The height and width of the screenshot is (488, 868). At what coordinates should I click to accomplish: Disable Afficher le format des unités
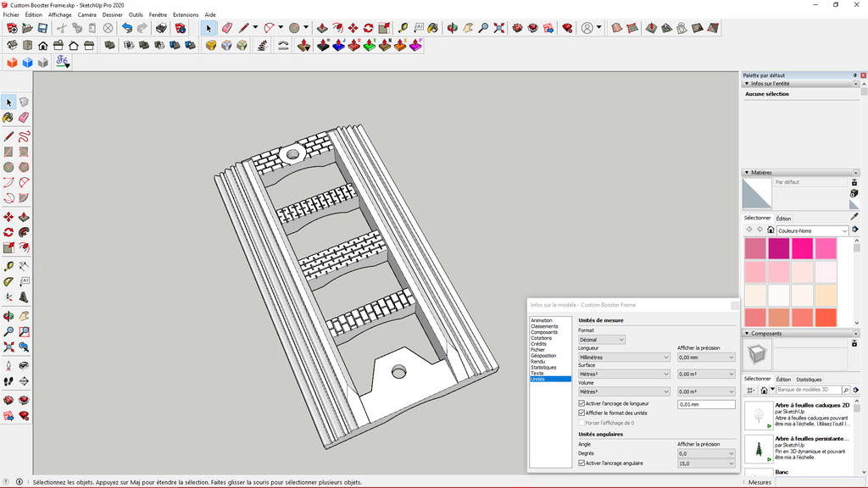pos(582,413)
